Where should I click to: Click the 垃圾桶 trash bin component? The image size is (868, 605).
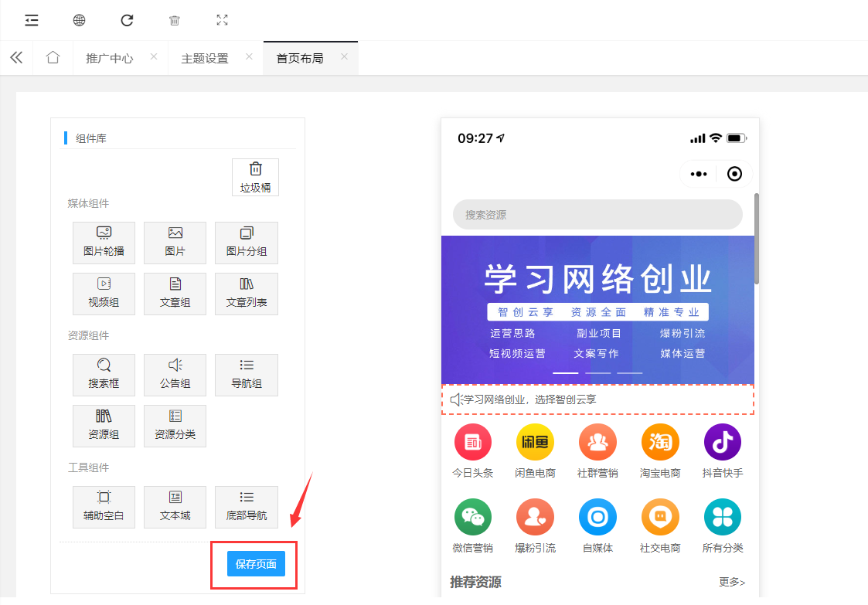click(255, 177)
